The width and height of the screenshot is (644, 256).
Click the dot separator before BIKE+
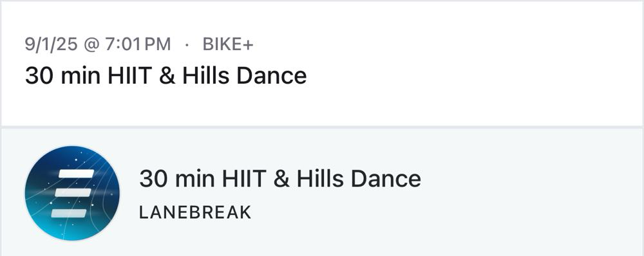coord(187,44)
